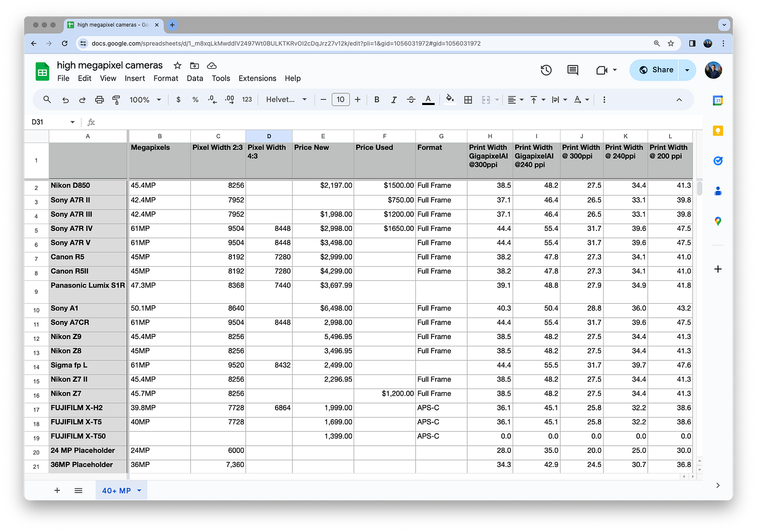
Task: Toggle bold formatting
Action: click(x=377, y=99)
